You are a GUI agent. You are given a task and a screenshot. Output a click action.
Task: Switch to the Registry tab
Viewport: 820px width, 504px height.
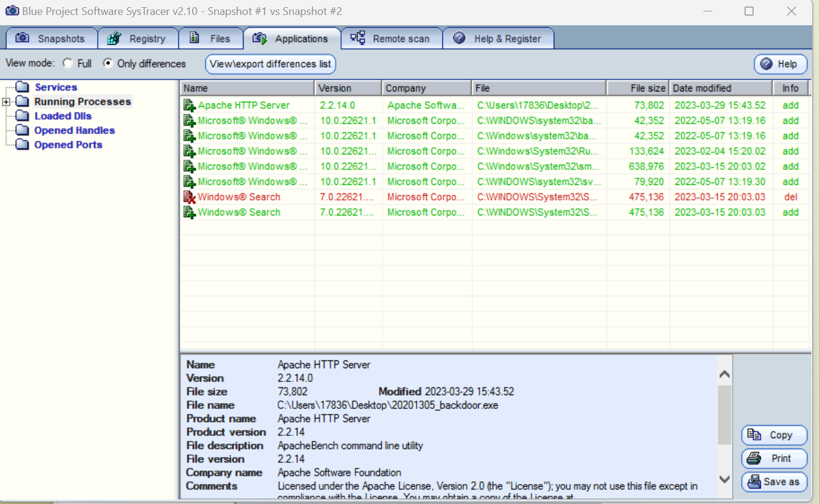(x=138, y=38)
